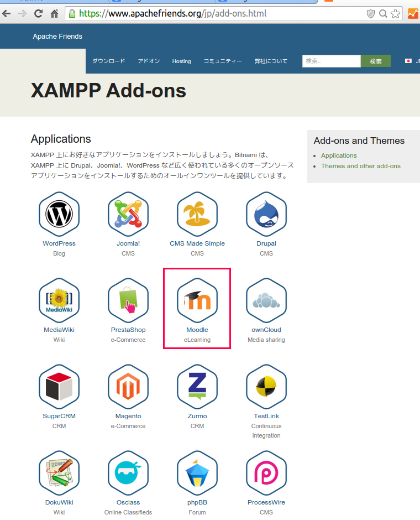
Task: Click the Drupal droplet icon
Action: click(x=266, y=214)
